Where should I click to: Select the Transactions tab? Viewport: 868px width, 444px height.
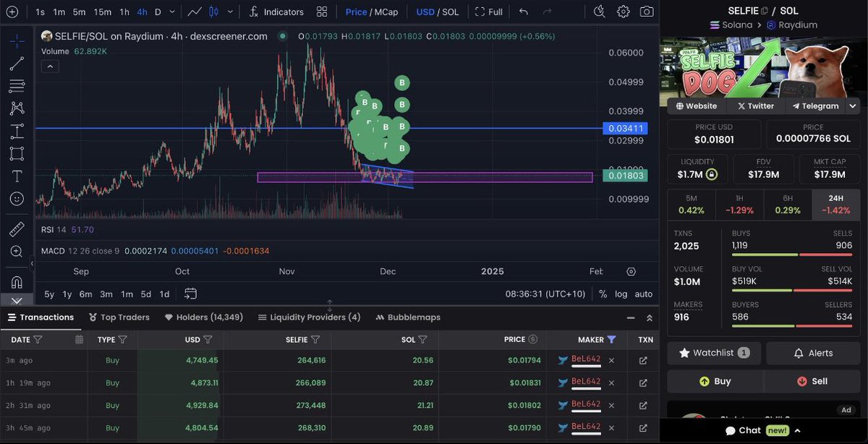click(40, 317)
